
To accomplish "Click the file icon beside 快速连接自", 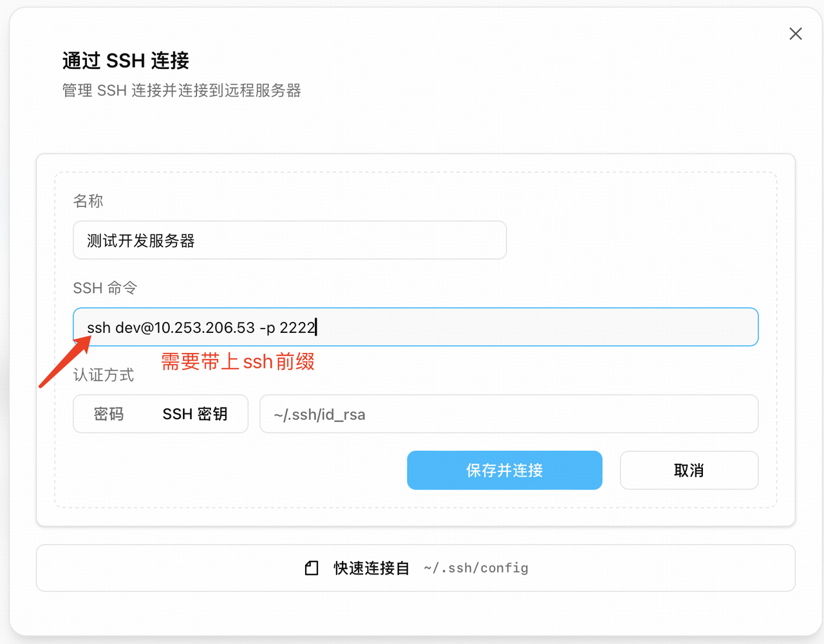I will pos(312,568).
